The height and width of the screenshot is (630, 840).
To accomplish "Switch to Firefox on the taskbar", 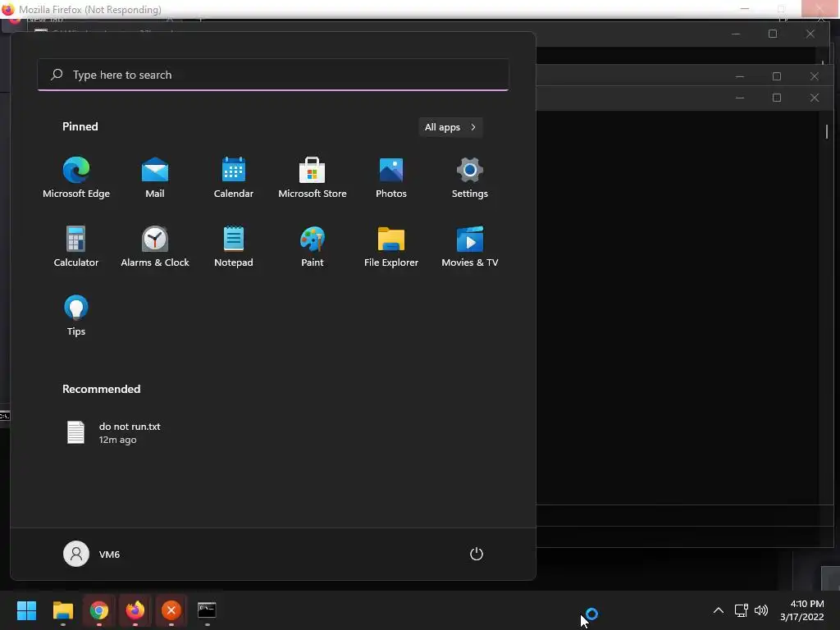I will click(x=135, y=610).
